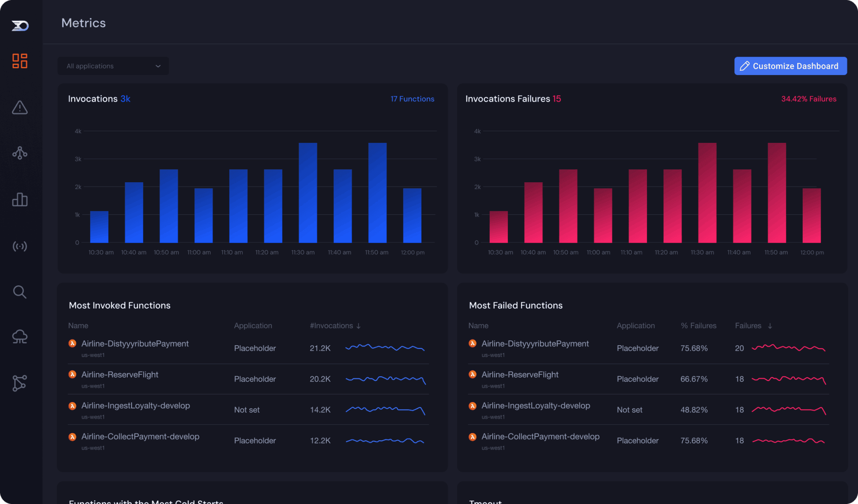The height and width of the screenshot is (504, 858).
Task: Click the 11:50 am bar in the Invocations Failures chart
Action: click(777, 193)
